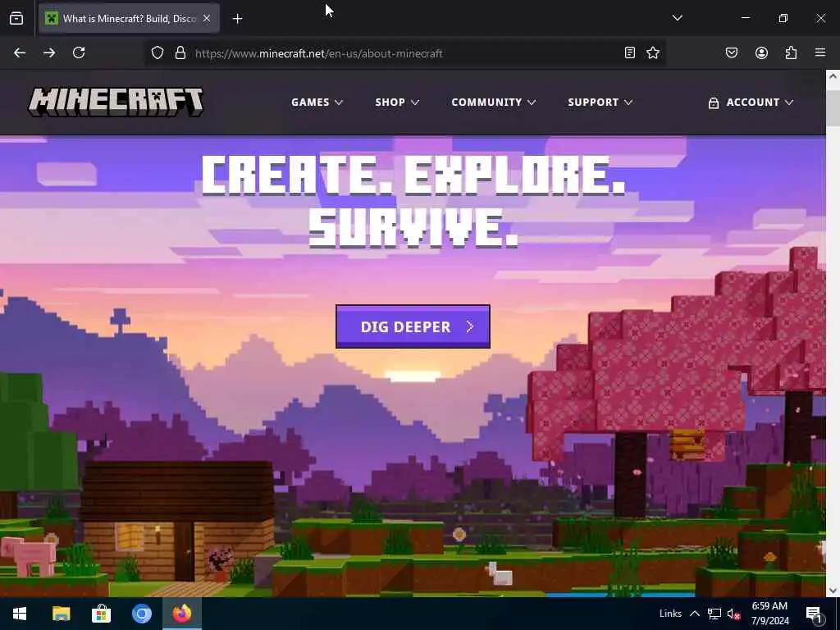Click the network status tray icon

(x=714, y=614)
